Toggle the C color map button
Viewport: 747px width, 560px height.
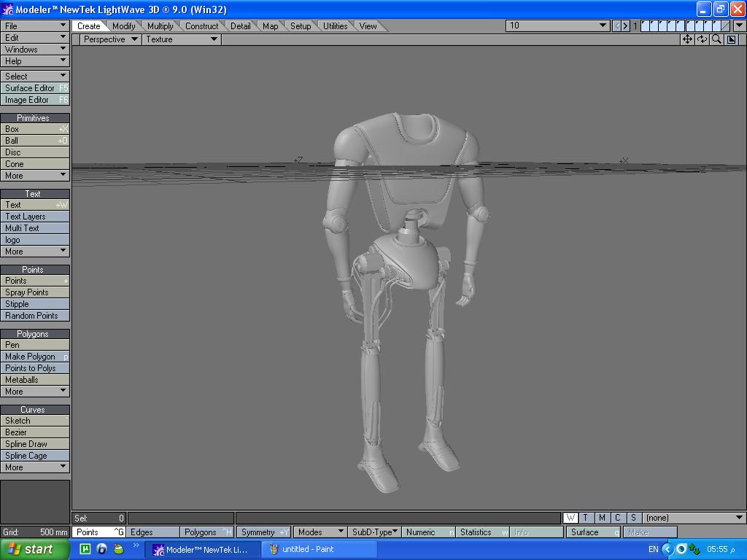618,518
